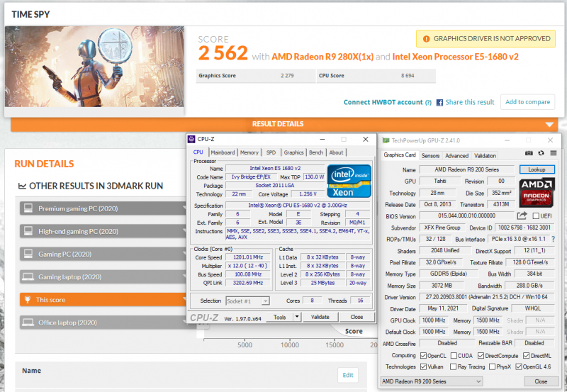This screenshot has height=392, width=567.
Task: Click the Connect HWBOT account link
Action: coord(383,102)
